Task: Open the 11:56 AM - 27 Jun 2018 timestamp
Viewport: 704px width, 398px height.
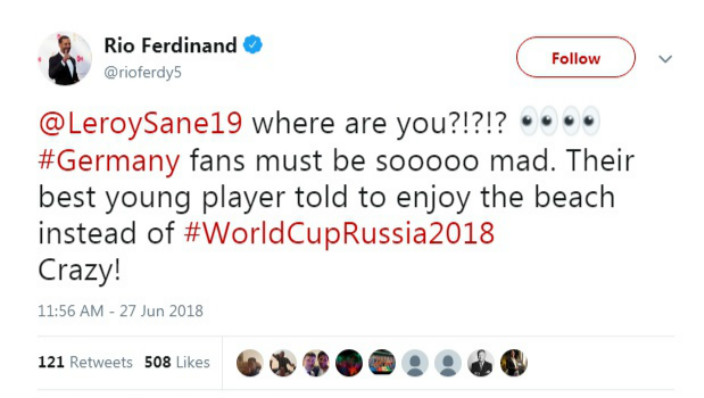Action: point(120,311)
